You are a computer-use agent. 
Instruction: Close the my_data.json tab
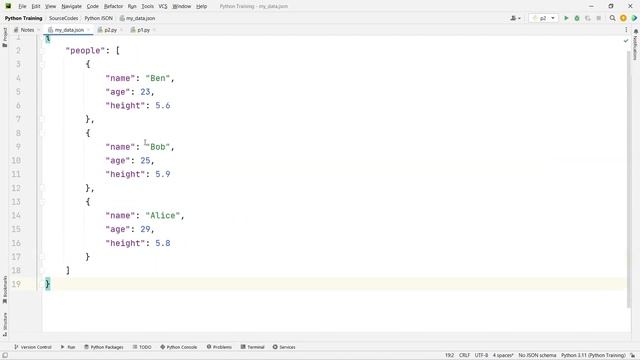(89, 30)
